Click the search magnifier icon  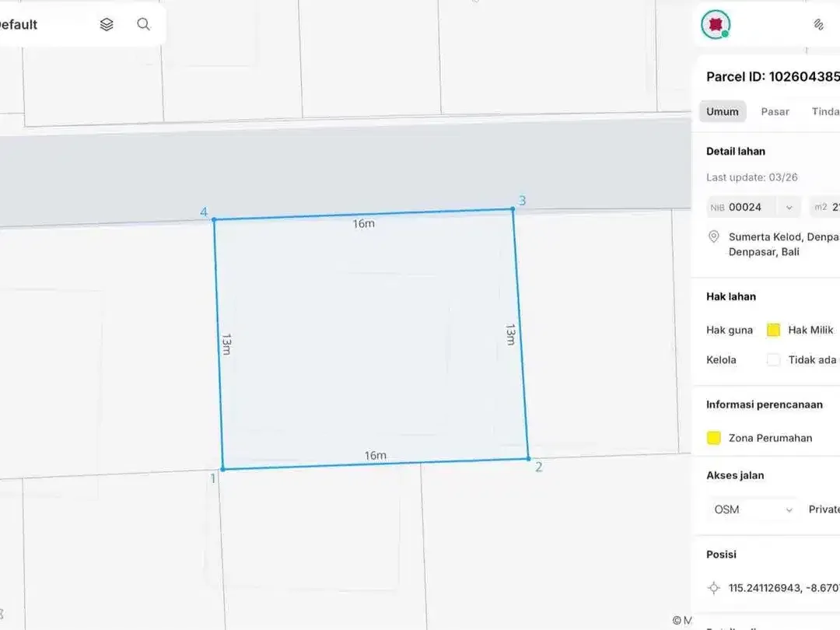tap(144, 24)
